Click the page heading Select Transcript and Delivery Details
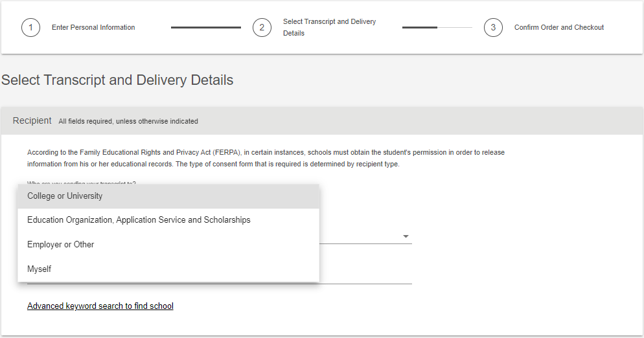Viewport: 644px width, 338px height. point(117,80)
